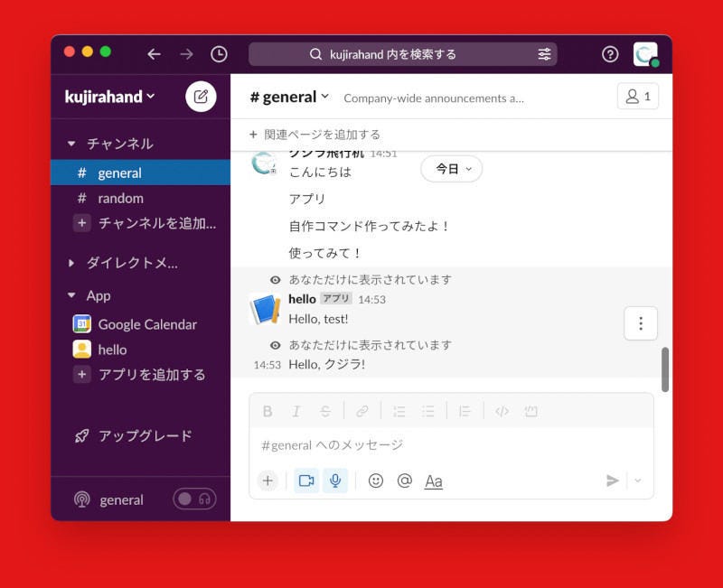
Task: Toggle bold text formatting
Action: [268, 411]
